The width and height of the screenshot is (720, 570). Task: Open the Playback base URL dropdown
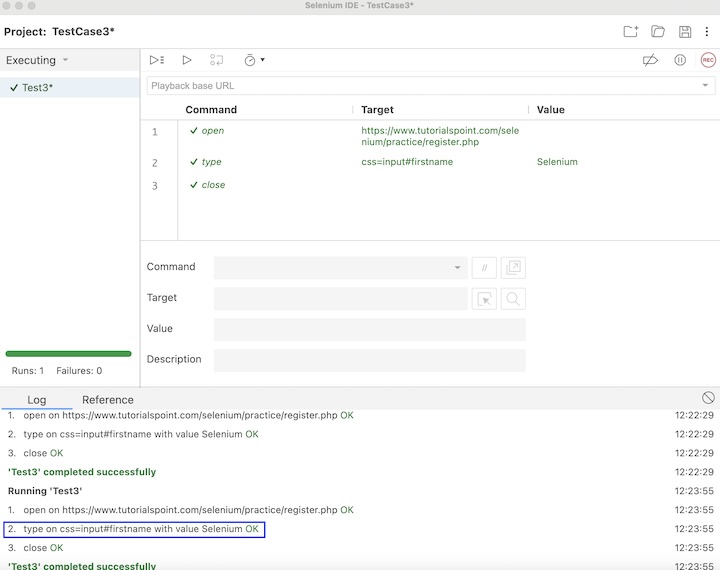(x=704, y=86)
